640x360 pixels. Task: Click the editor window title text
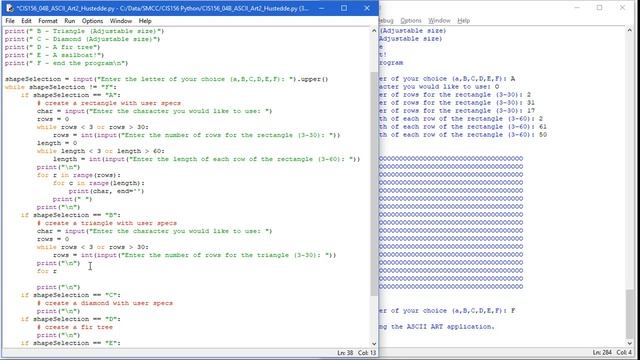(x=162, y=8)
